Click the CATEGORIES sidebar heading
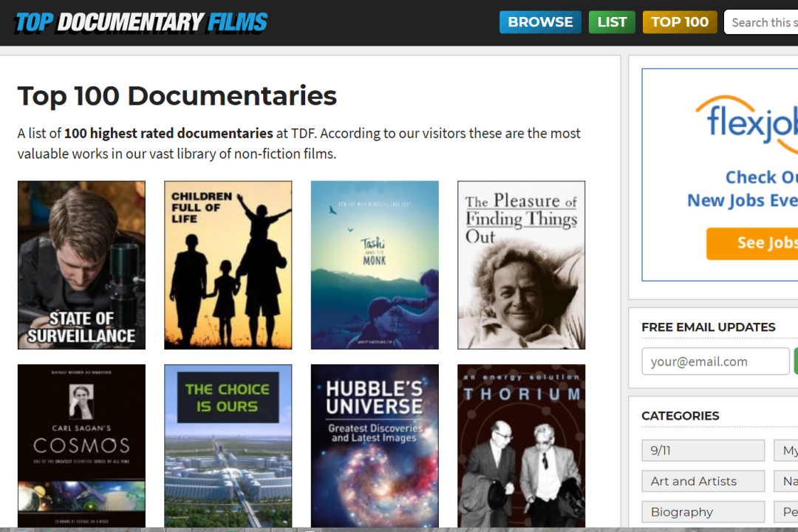This screenshot has height=532, width=798. pyautogui.click(x=680, y=415)
